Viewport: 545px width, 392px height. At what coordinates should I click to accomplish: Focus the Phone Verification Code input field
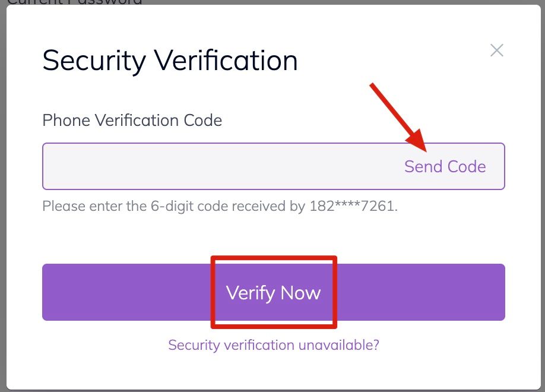pos(220,166)
